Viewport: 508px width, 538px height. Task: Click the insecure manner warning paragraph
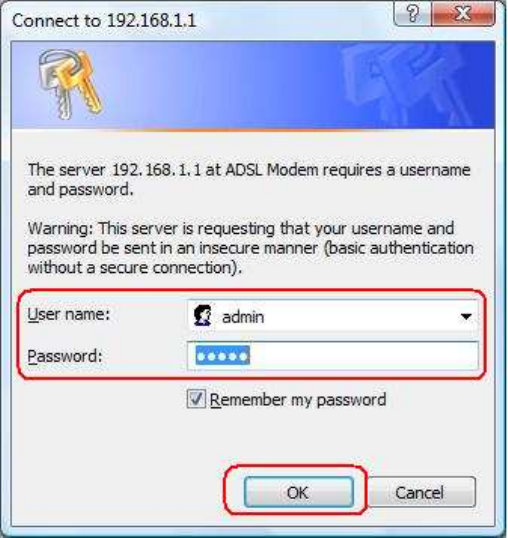[251, 248]
